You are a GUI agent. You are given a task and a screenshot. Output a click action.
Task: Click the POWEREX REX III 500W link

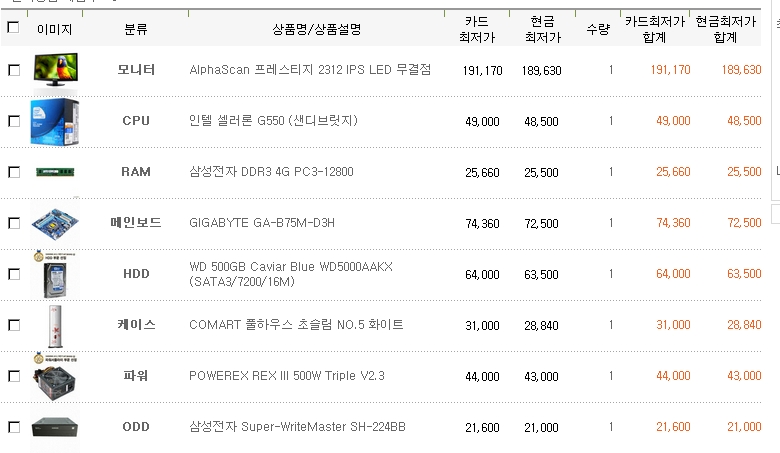287,376
